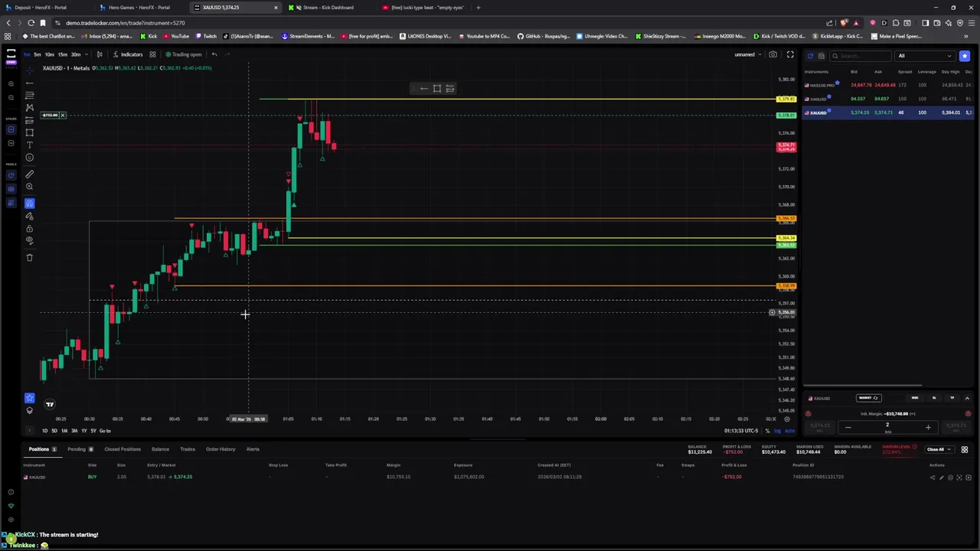Collapse the order panel chevron
980x551 pixels.
point(967,398)
